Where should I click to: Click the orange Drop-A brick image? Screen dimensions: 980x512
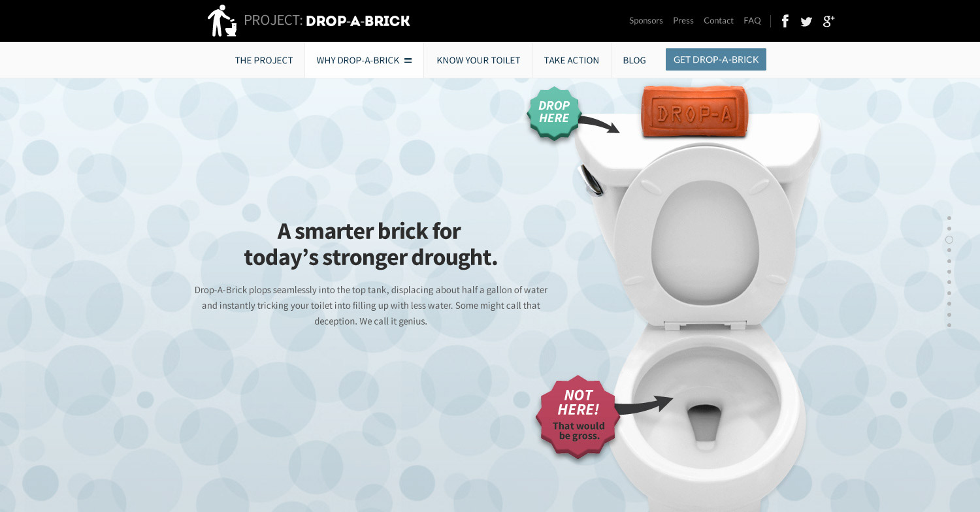pos(694,112)
